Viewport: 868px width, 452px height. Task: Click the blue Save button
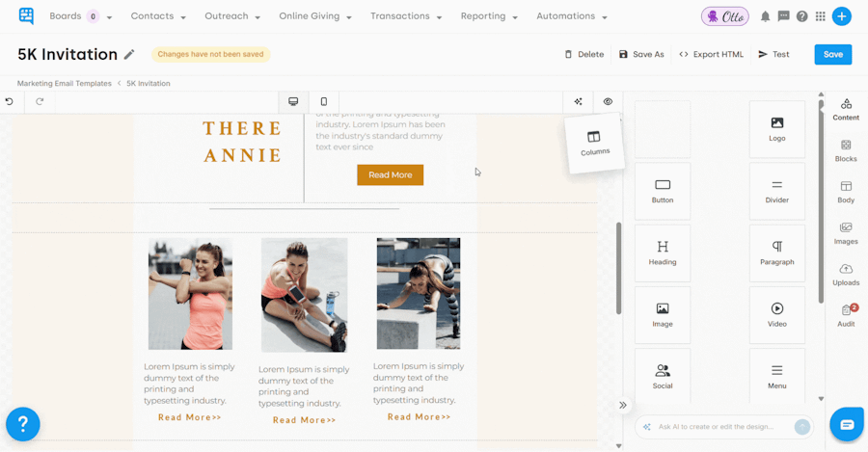point(832,54)
